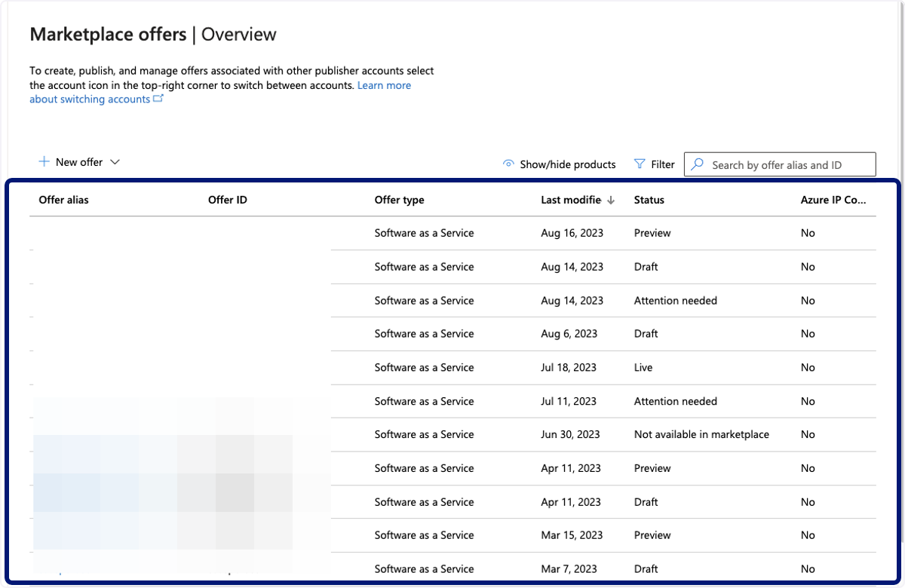Follow the Learn more about switching accounts link
The width and height of the screenshot is (905, 588).
point(220,92)
